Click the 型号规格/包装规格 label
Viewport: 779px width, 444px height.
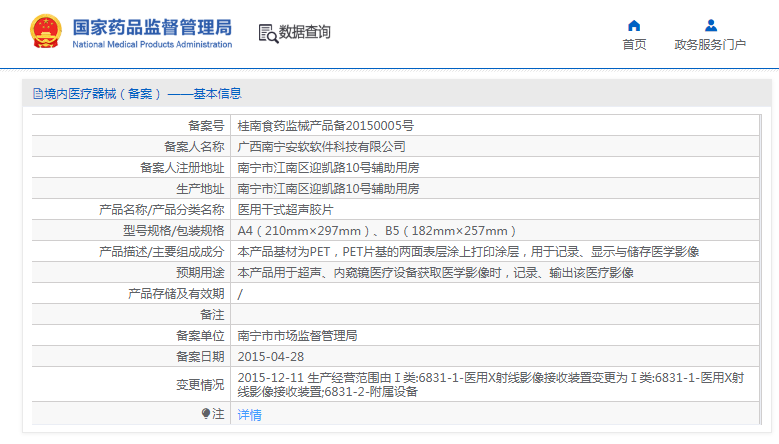click(x=173, y=231)
